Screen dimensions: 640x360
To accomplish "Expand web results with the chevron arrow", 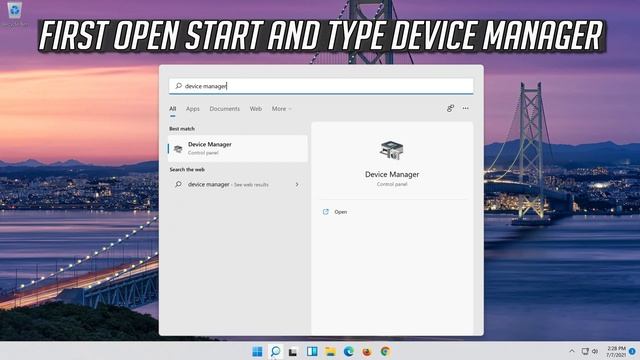I will tap(297, 184).
